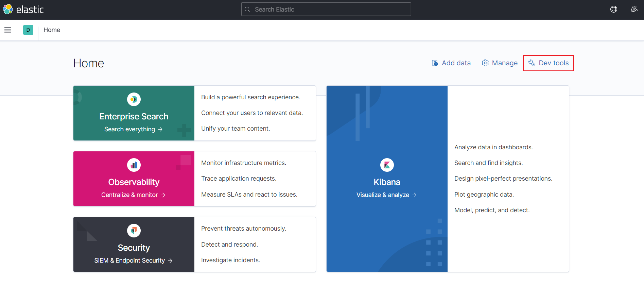Click SIEM & Endpoint Security link

[133, 261]
